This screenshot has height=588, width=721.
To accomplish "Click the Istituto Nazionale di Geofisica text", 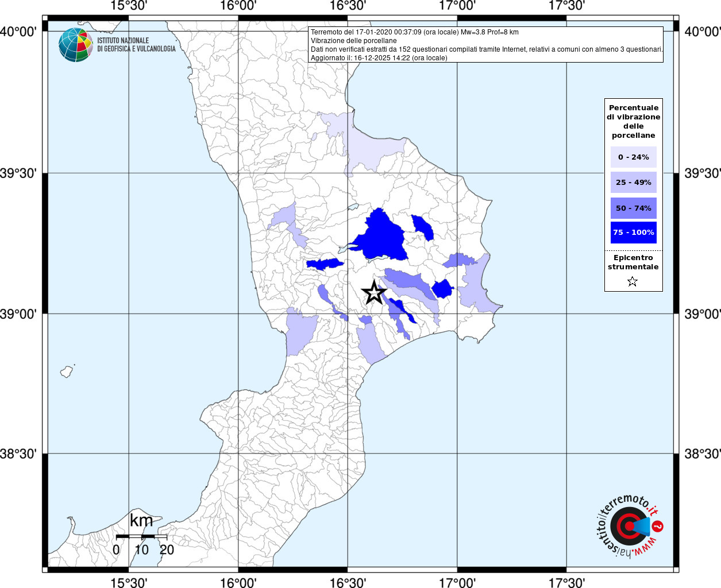I will (x=136, y=45).
